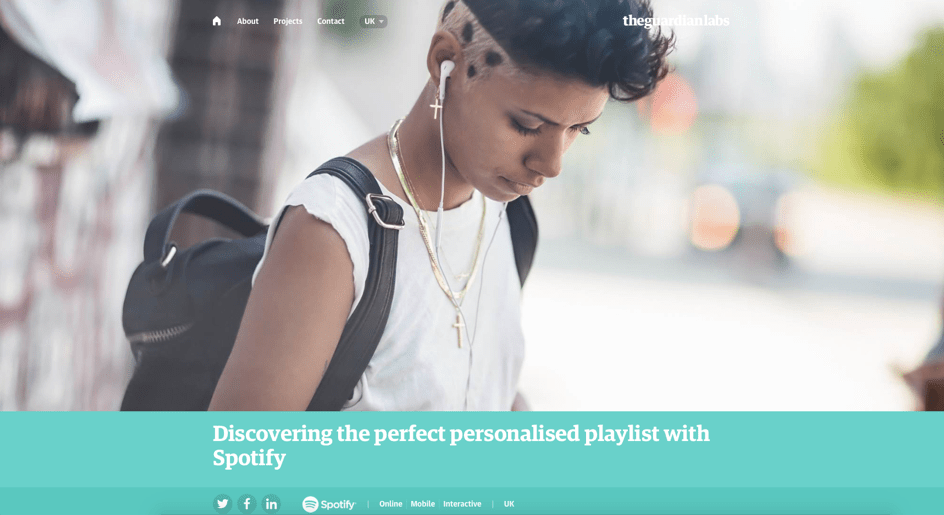Share the article on Twitter
This screenshot has width=944, height=515.
[222, 504]
